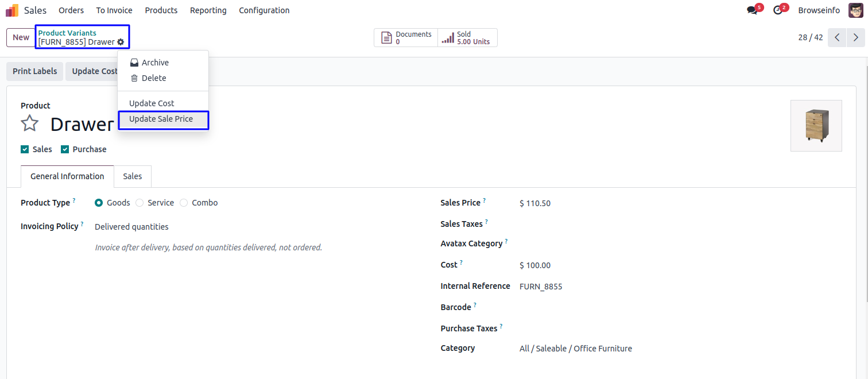868x379 pixels.
Task: Select the Service product type radio
Action: [139, 203]
